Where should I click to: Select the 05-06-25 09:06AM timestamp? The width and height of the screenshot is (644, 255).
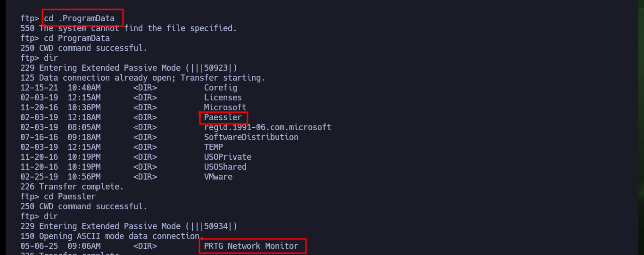(60, 246)
